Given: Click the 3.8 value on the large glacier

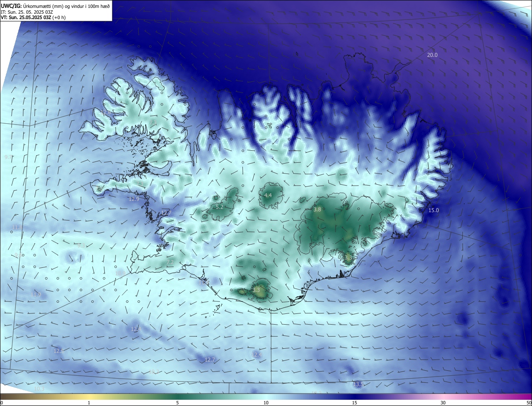Looking at the screenshot, I should [x=317, y=209].
